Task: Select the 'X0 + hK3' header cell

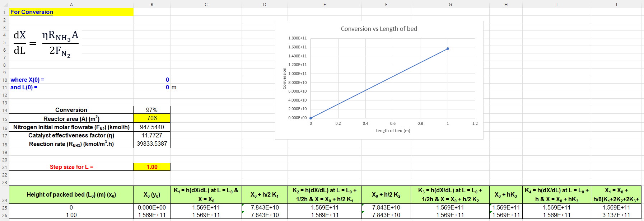Action: (506, 194)
